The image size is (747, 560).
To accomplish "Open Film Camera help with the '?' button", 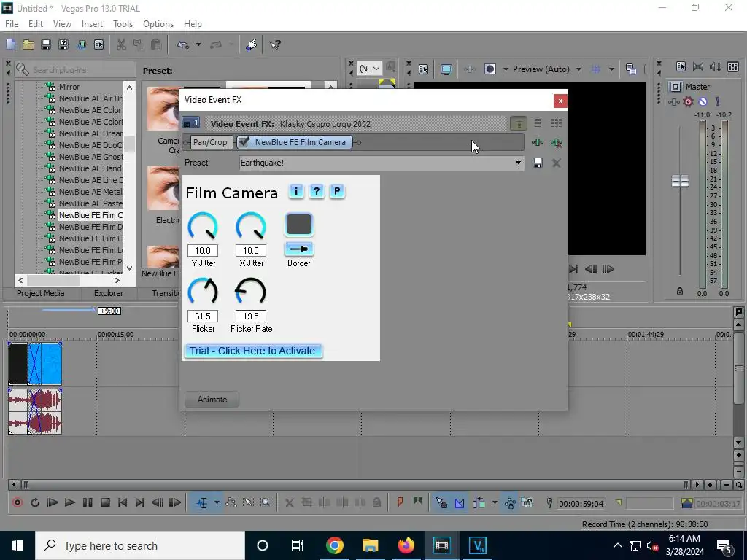I will (317, 192).
